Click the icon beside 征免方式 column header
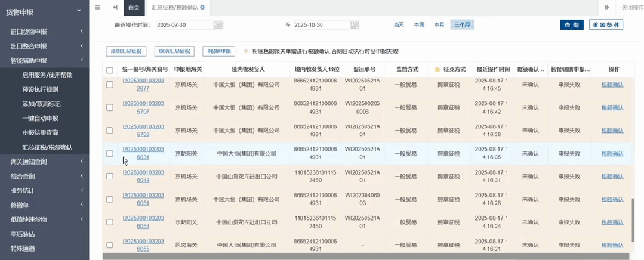The height and width of the screenshot is (260, 644). pyautogui.click(x=437, y=70)
